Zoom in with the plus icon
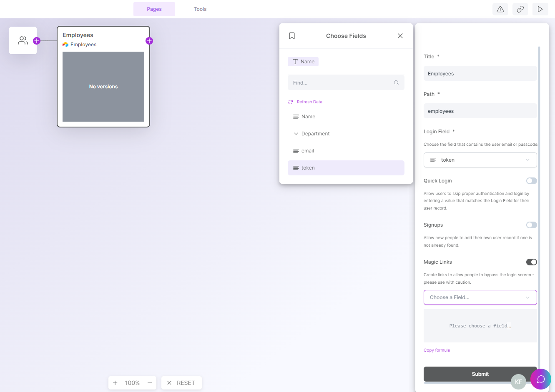555x392 pixels. pyautogui.click(x=115, y=383)
